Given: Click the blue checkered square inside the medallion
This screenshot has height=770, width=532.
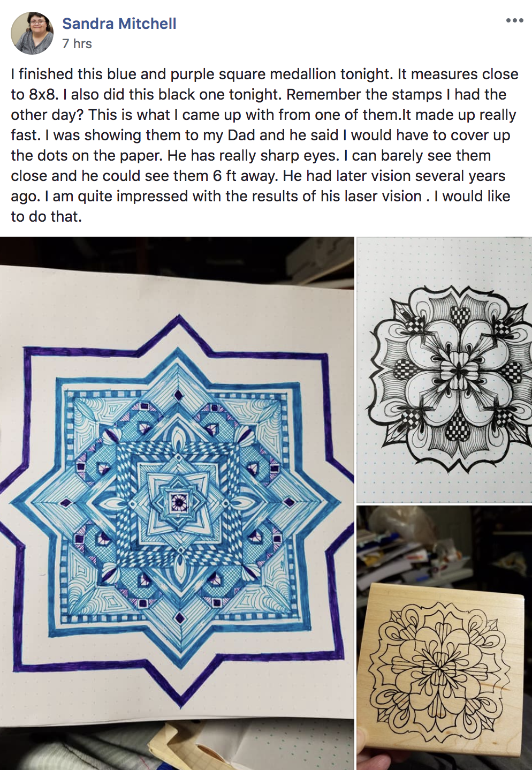Looking at the screenshot, I should (178, 502).
